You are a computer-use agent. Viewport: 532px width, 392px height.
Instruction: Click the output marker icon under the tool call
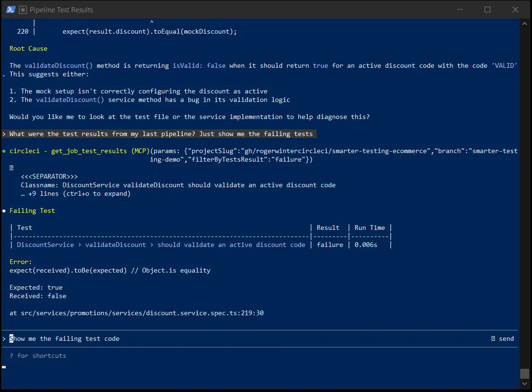11,168
